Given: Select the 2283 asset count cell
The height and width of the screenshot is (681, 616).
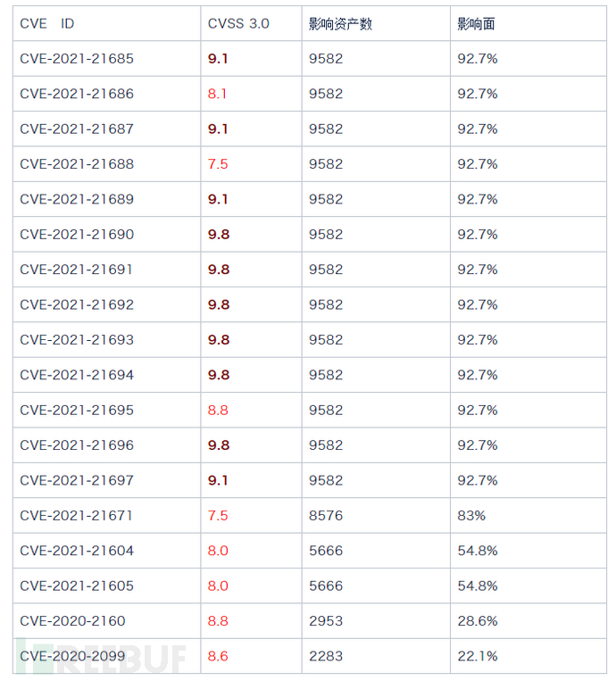Looking at the screenshot, I should point(326,656).
